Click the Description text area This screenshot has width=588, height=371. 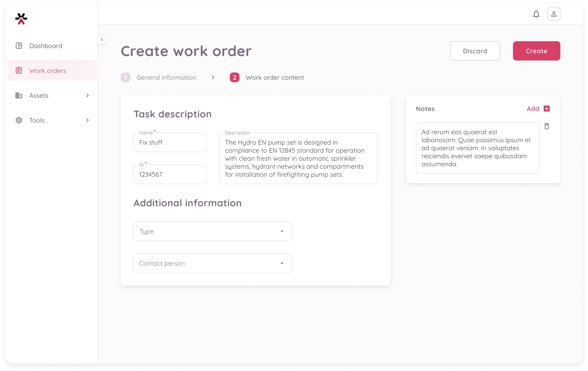(x=298, y=159)
